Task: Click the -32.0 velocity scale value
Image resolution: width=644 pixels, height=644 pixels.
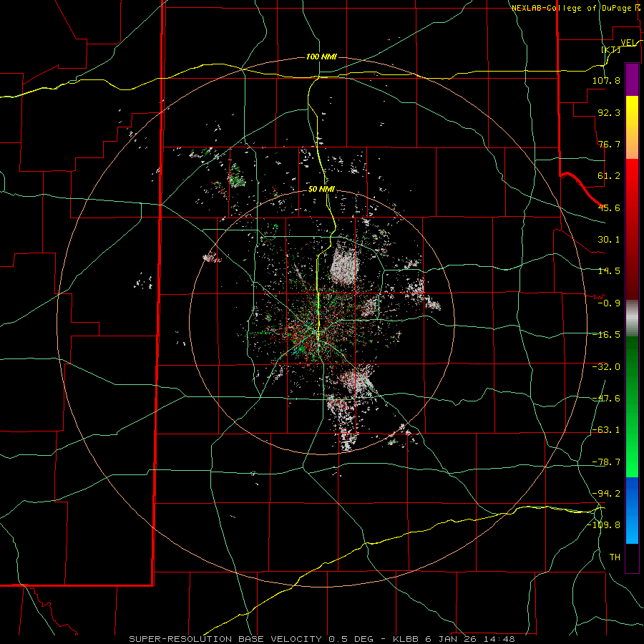Action: (x=606, y=367)
